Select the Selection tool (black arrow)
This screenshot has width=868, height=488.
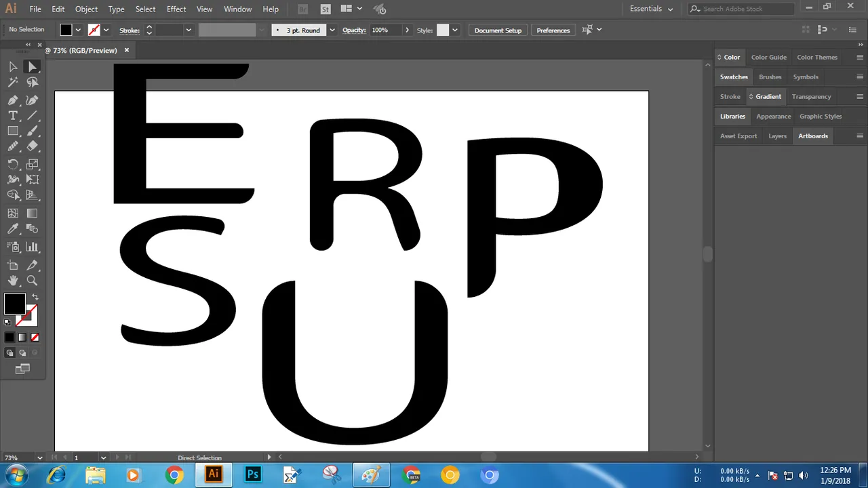pyautogui.click(x=13, y=66)
